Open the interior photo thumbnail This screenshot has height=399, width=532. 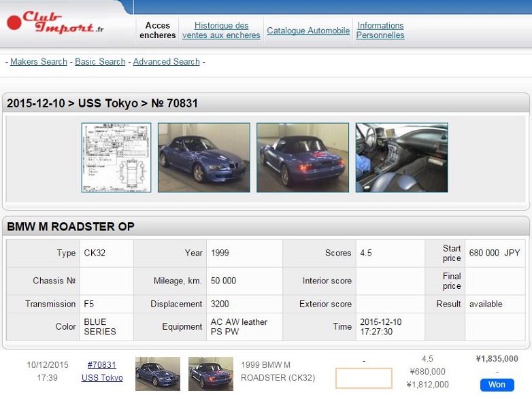(x=401, y=158)
